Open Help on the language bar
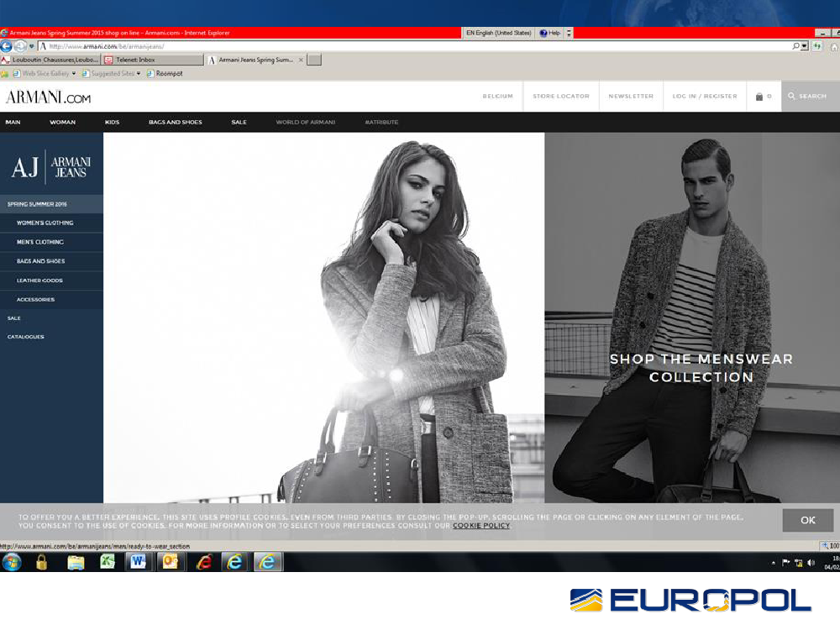This screenshot has height=630, width=840. [x=549, y=33]
